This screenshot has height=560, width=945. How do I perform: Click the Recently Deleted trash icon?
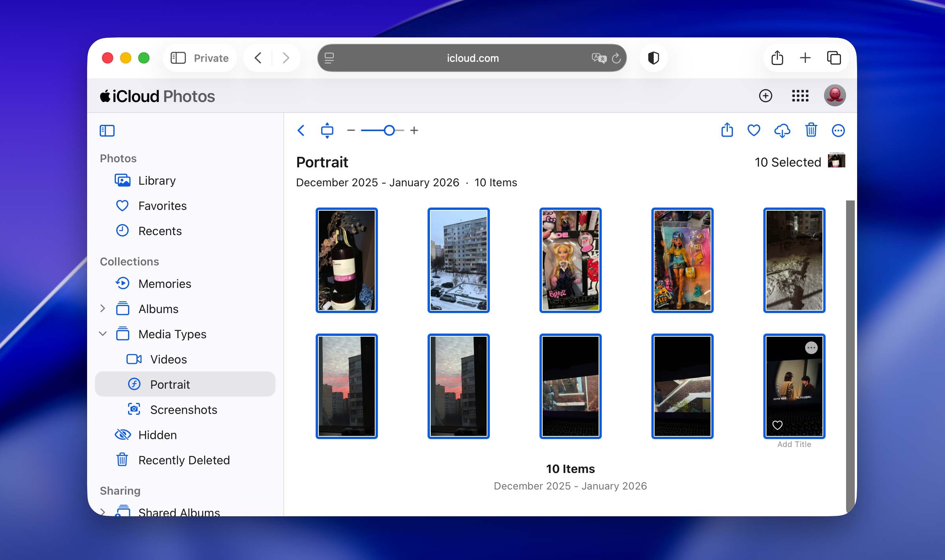coord(122,460)
